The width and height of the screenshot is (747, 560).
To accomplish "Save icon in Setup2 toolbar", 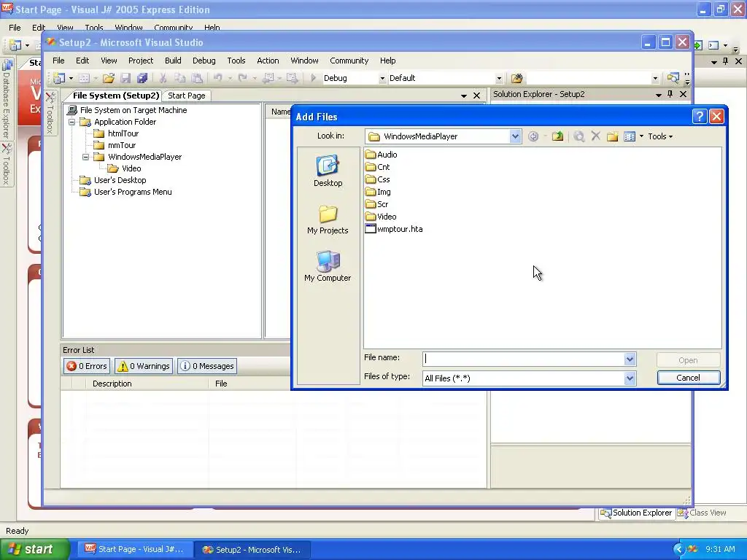I will tap(125, 78).
